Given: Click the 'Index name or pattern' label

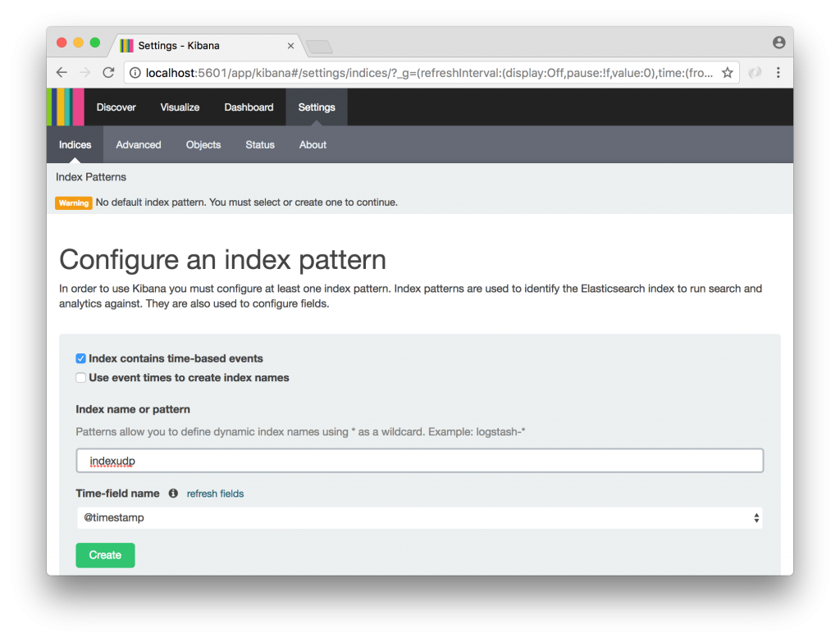Looking at the screenshot, I should (x=133, y=410).
